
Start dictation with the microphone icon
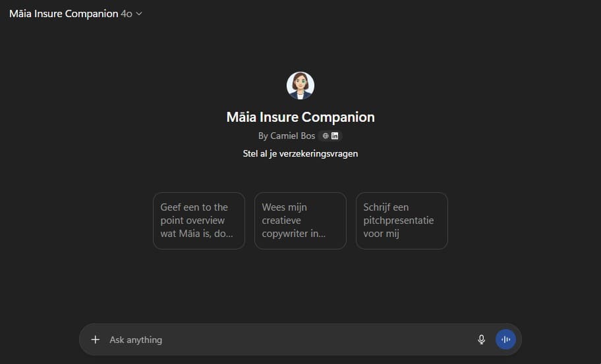click(481, 340)
